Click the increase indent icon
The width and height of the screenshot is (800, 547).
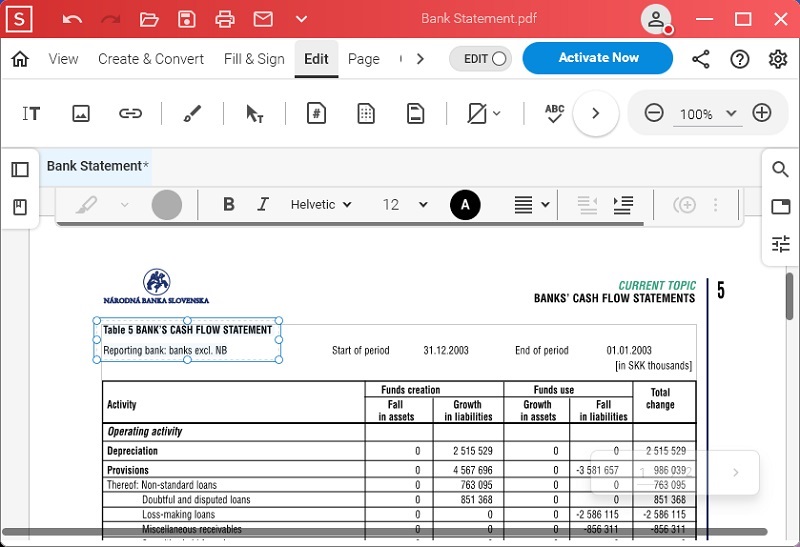(x=623, y=205)
